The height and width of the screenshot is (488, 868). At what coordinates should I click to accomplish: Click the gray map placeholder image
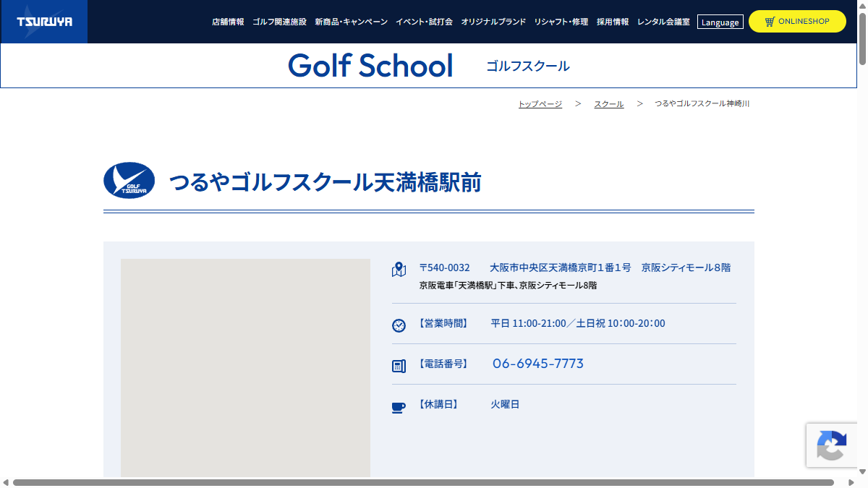click(245, 368)
